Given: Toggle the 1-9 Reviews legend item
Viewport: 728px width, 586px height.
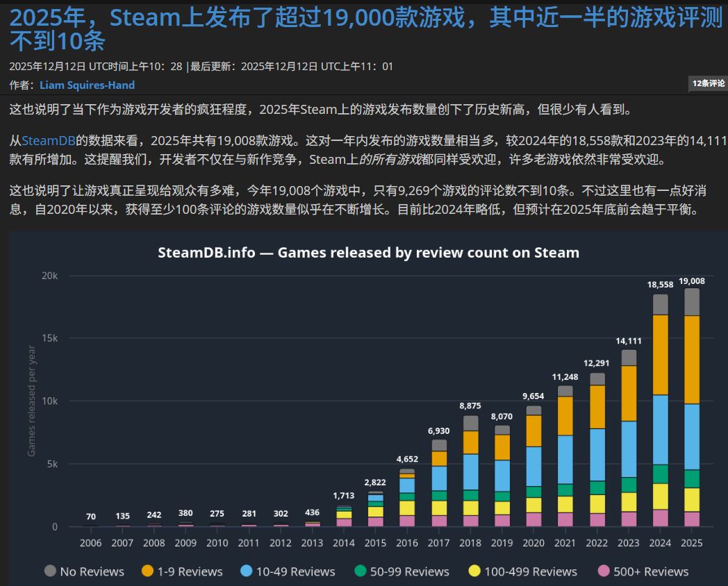Looking at the screenshot, I should pyautogui.click(x=182, y=571).
